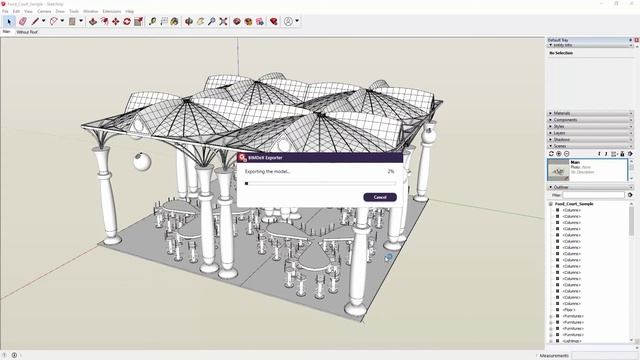Activate the Orbit camera tool

(x=189, y=22)
